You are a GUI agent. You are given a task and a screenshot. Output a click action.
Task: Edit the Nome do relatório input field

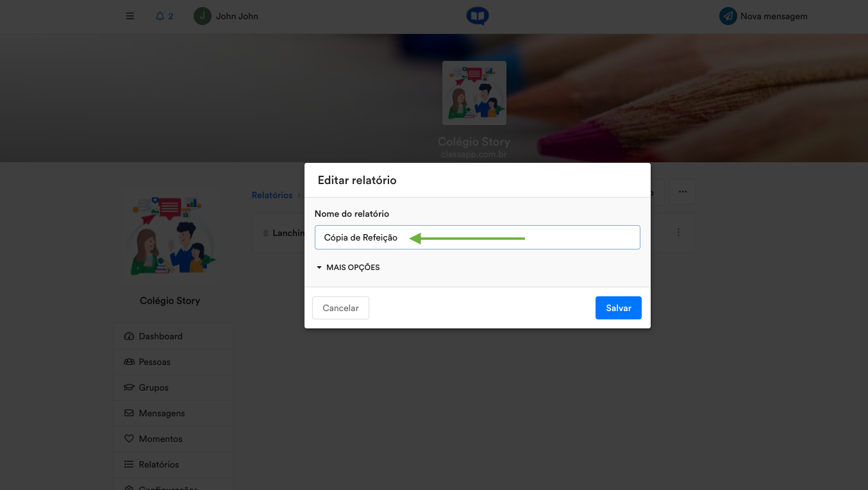(478, 237)
